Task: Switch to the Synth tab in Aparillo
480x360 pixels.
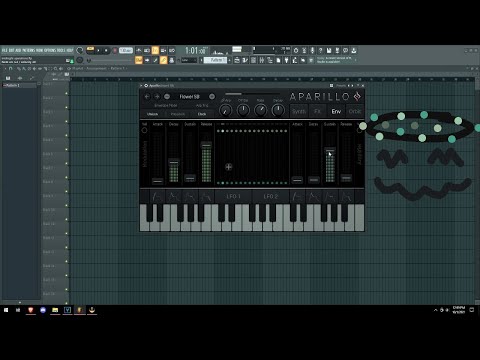Action: [x=299, y=111]
